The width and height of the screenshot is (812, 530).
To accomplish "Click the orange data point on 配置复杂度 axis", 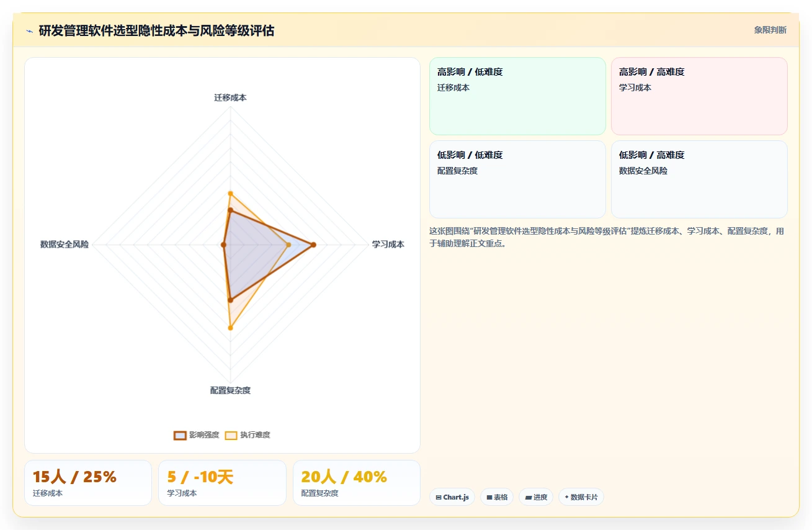I will tap(230, 328).
